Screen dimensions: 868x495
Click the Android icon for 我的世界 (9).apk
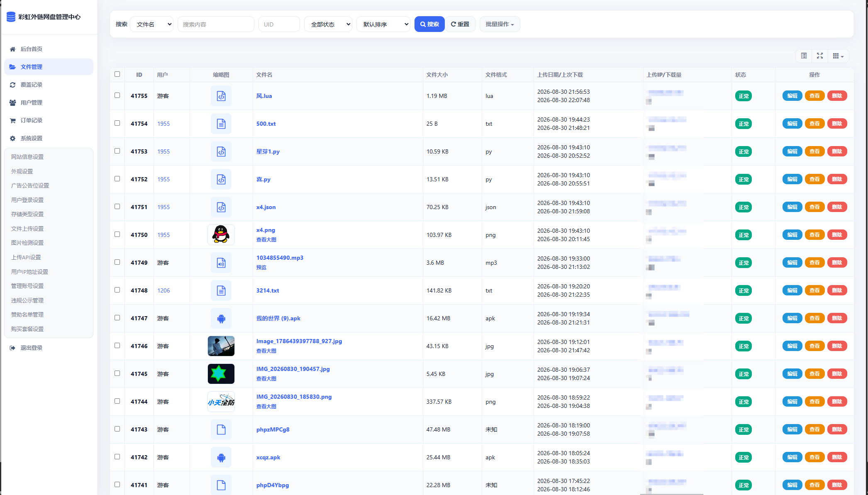point(221,318)
